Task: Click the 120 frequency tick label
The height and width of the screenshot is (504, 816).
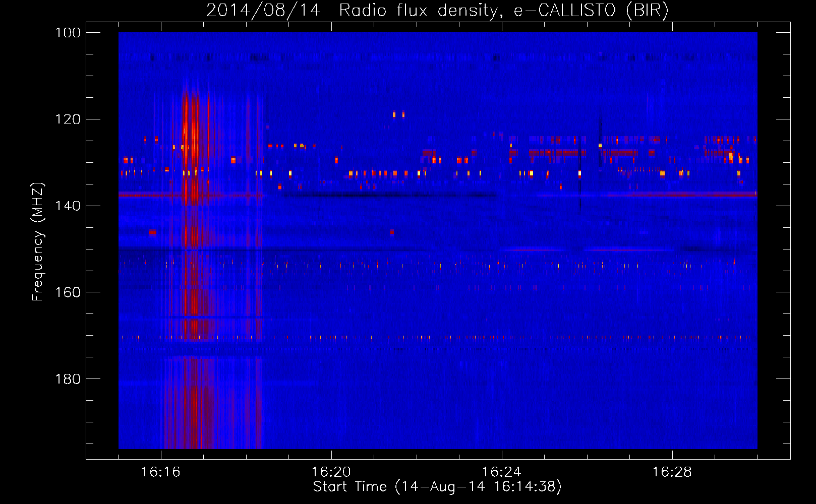Action: (68, 119)
